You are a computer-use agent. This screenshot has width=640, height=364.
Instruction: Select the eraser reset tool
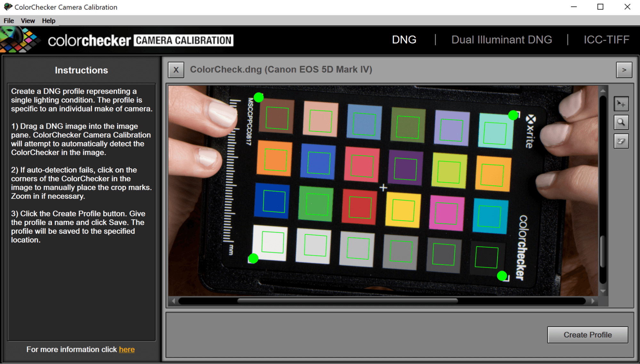(621, 141)
